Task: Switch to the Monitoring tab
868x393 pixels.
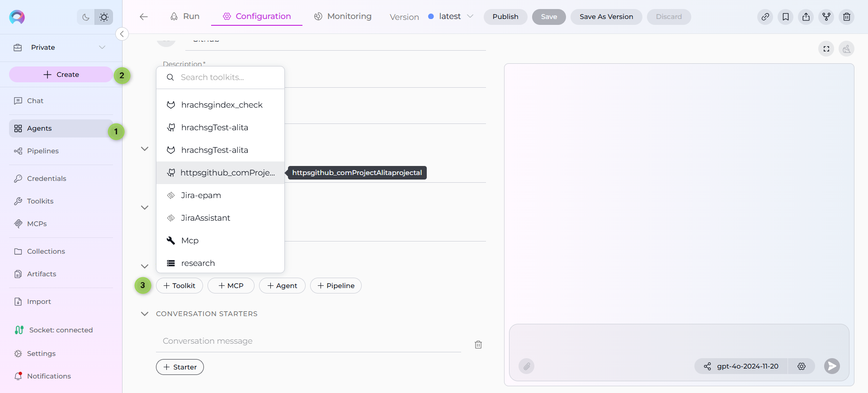Action: pos(343,16)
